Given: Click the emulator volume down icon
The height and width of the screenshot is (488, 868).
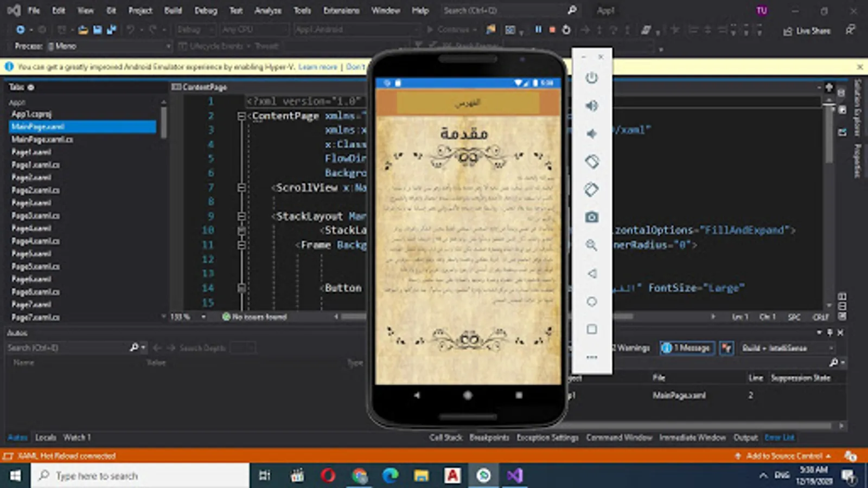Looking at the screenshot, I should click(x=591, y=133).
